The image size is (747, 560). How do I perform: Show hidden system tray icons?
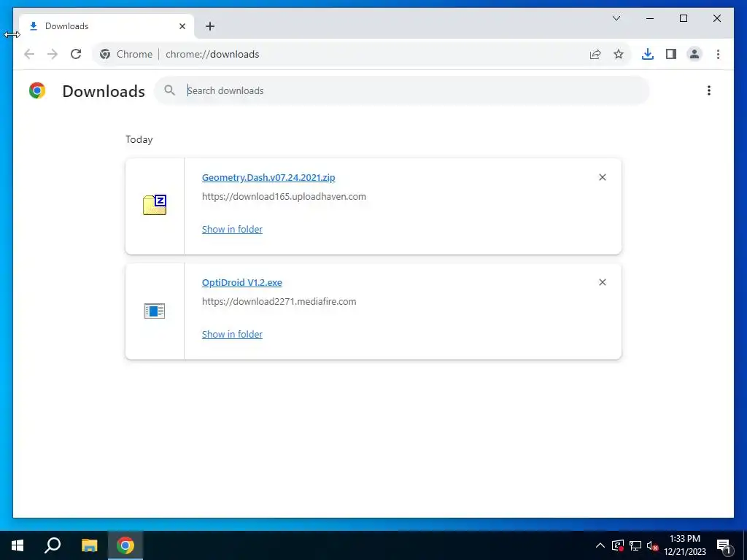coord(600,545)
